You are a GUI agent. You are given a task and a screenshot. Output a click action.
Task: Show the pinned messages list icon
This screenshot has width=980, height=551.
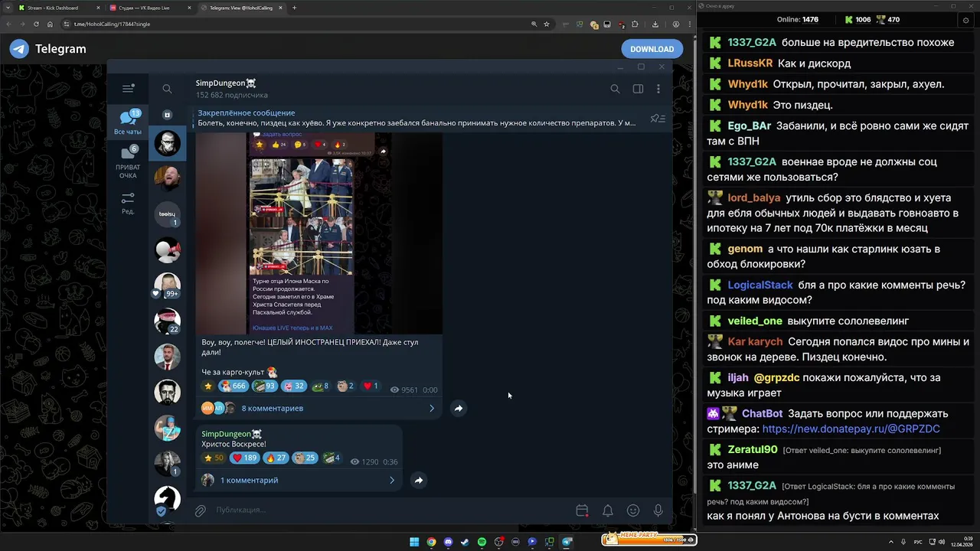coord(658,119)
